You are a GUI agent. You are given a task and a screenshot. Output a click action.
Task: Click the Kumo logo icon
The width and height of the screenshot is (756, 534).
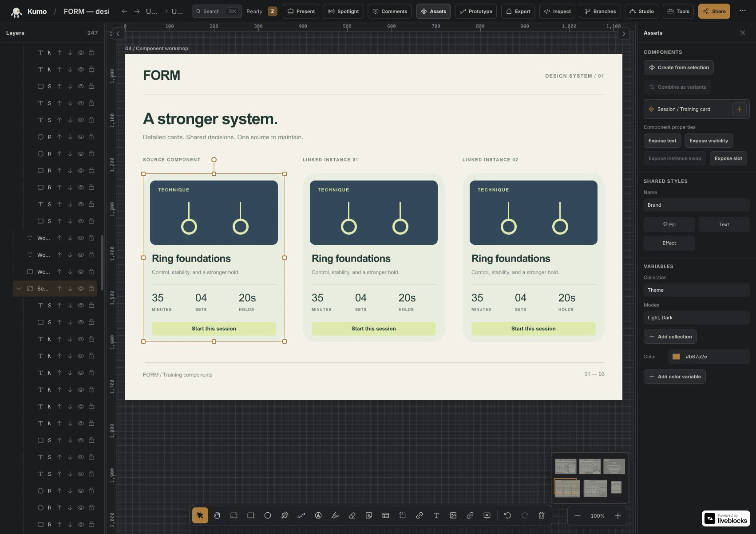[x=16, y=12]
